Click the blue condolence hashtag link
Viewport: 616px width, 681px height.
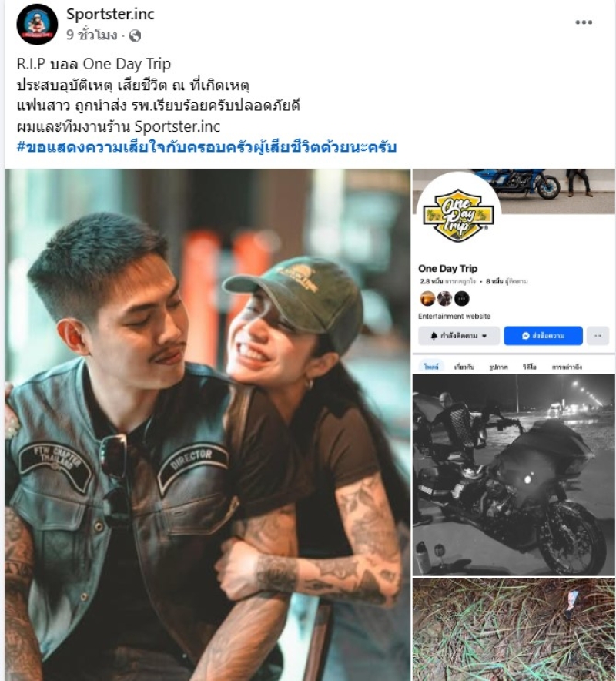tap(206, 147)
